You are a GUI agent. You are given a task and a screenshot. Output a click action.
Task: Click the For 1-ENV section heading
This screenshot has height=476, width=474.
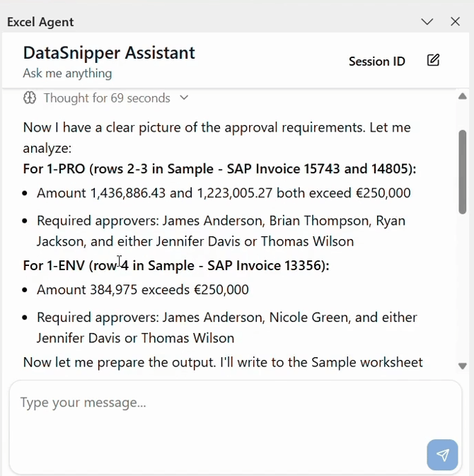pos(176,266)
